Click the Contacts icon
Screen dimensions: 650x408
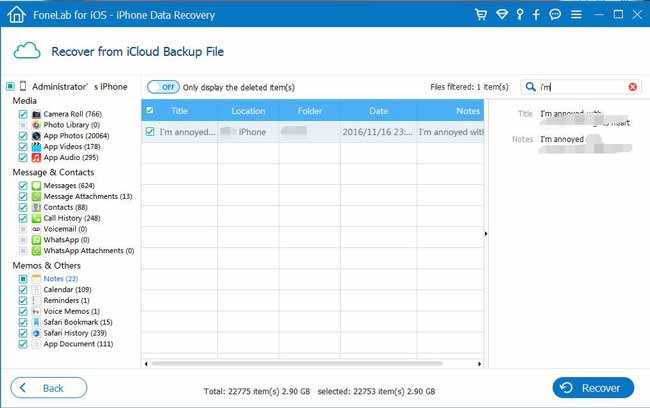tap(36, 207)
